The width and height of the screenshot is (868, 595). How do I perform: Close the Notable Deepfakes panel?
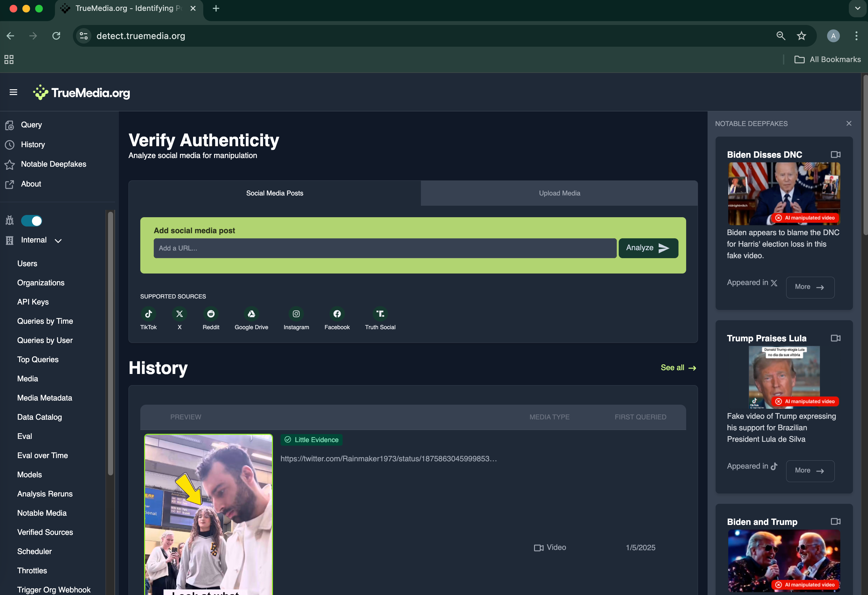click(849, 123)
